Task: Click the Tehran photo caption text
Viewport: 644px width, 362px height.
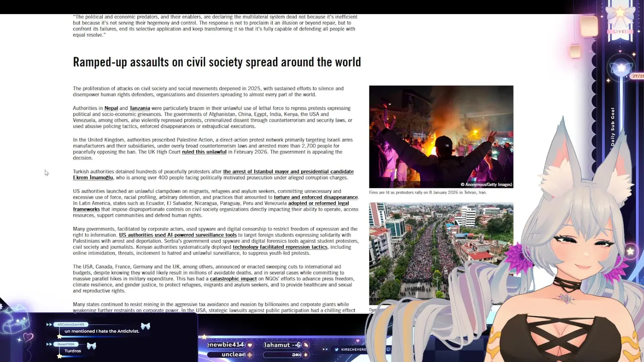Action: click(x=428, y=192)
